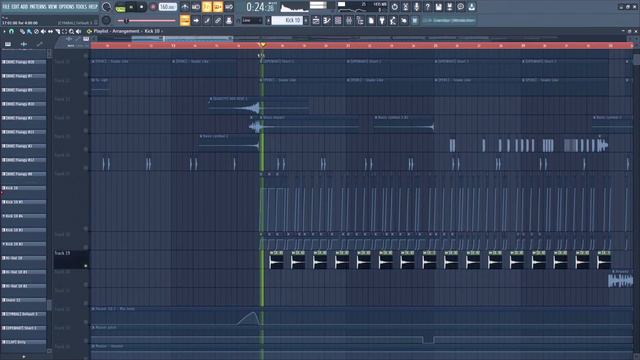Show patterns in picker panel keyboard icon
640x360 pixels.
[8, 44]
